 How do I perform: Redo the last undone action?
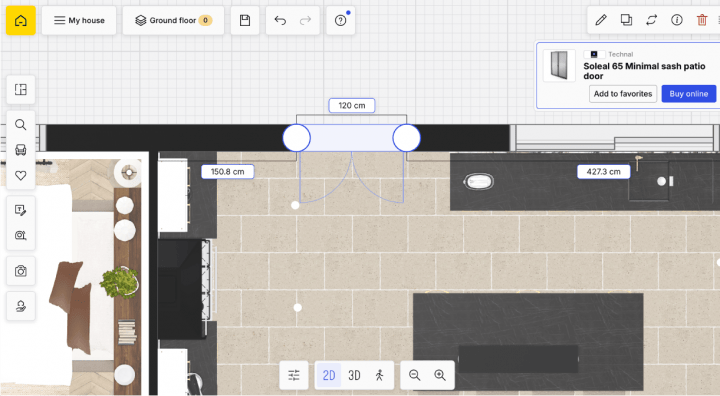(305, 21)
